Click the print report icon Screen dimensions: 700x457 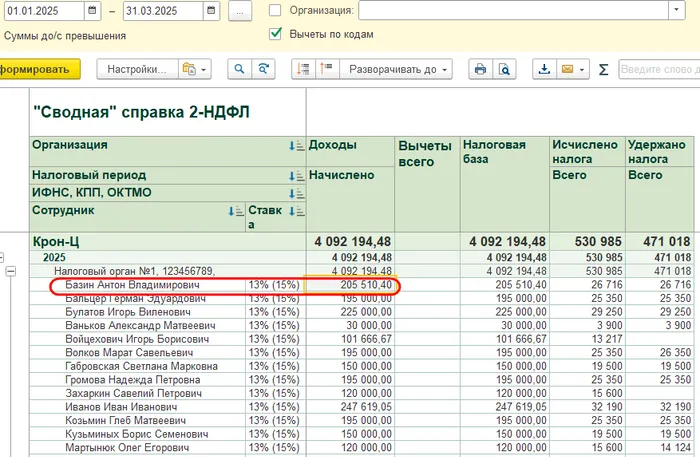click(480, 70)
